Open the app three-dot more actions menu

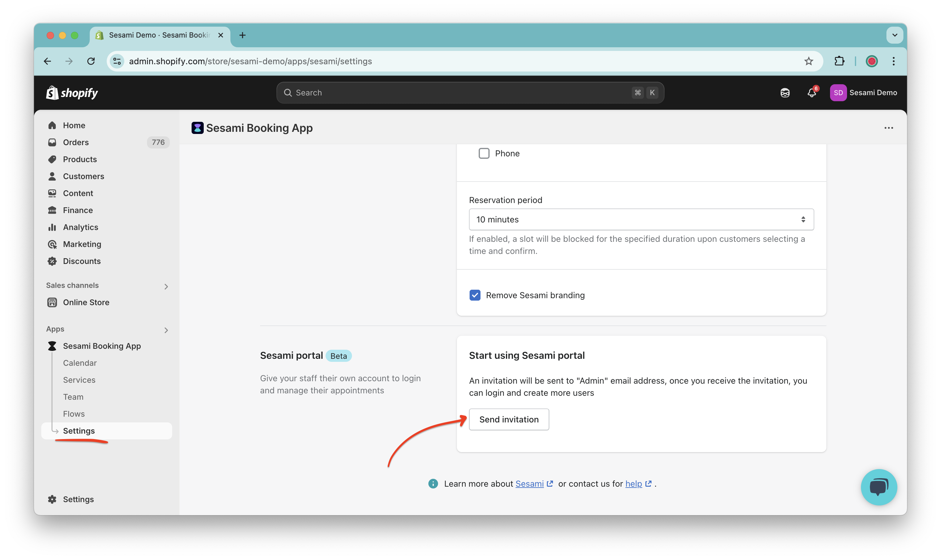click(888, 128)
